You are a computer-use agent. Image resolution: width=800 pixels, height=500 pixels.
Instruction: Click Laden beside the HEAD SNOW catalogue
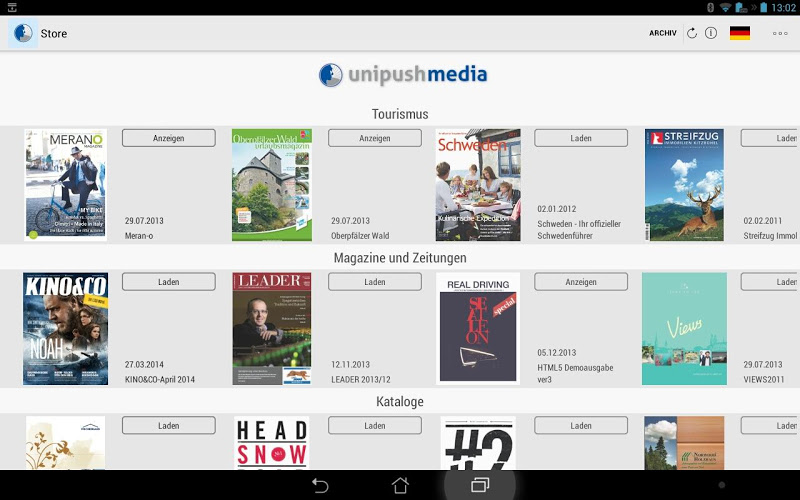pyautogui.click(x=375, y=426)
